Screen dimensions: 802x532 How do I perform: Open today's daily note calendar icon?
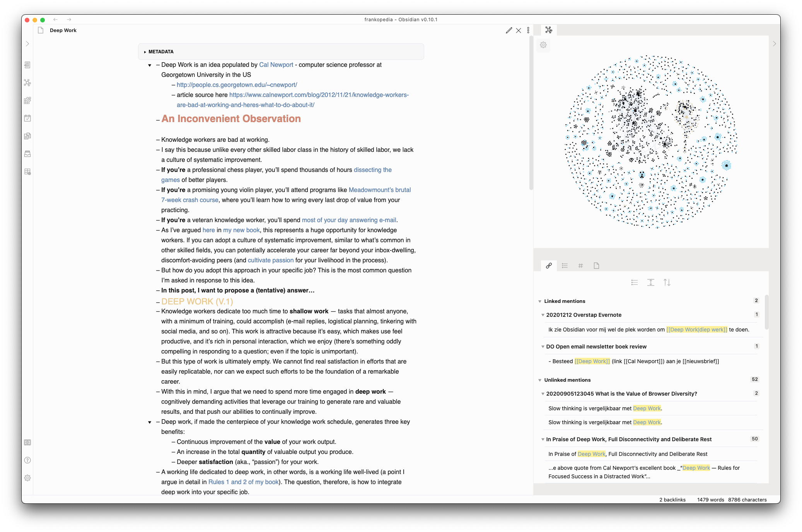point(27,118)
